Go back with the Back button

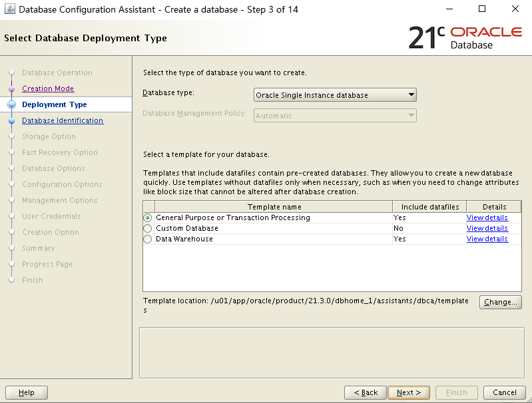click(x=365, y=392)
